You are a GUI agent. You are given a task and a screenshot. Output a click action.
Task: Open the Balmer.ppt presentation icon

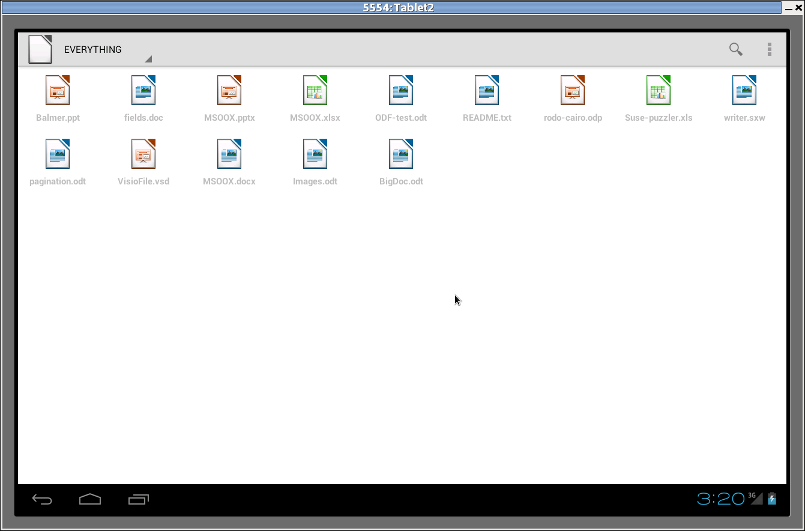tap(58, 90)
